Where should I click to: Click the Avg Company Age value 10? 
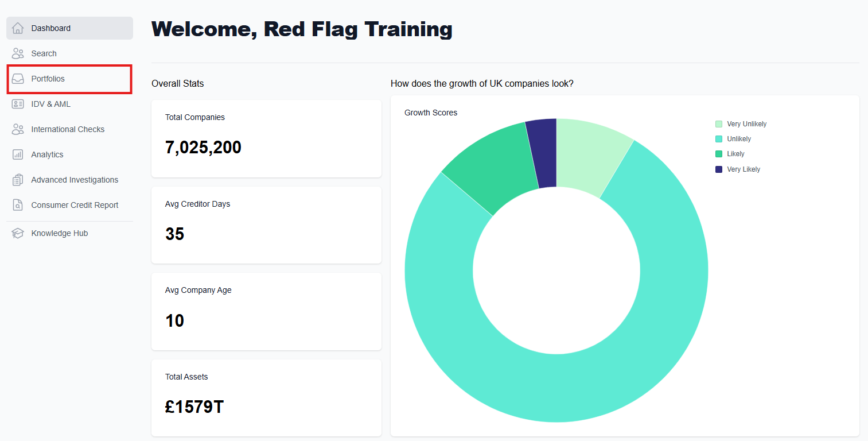click(174, 320)
